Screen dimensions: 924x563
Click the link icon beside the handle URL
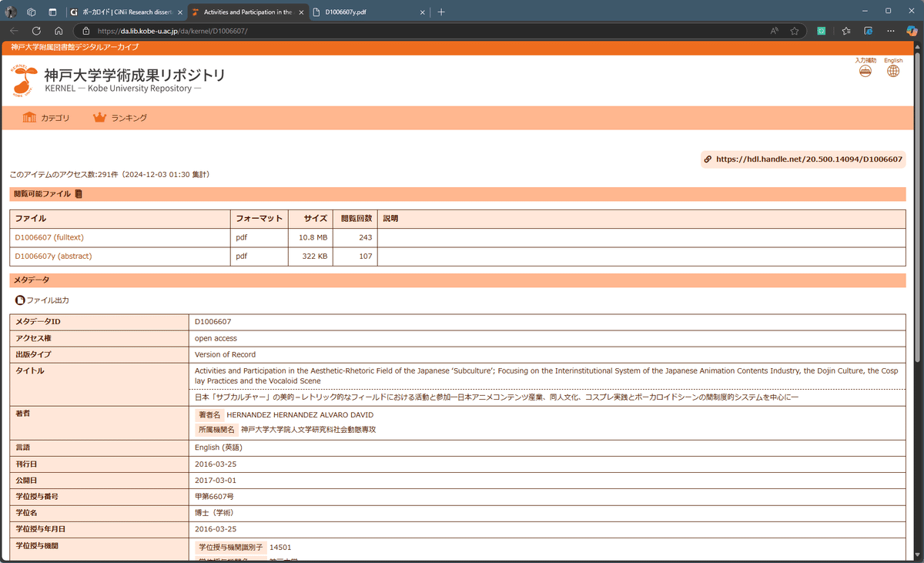708,159
